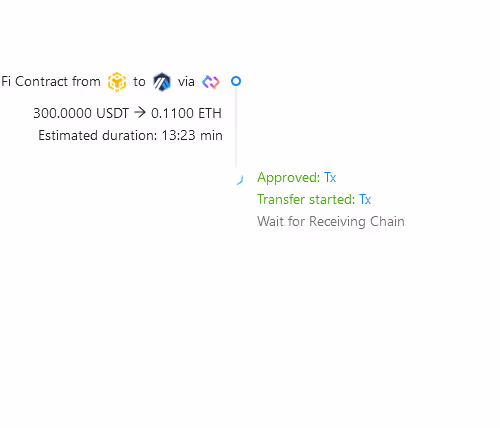Click the yellow BNB Chain source icon

(117, 82)
